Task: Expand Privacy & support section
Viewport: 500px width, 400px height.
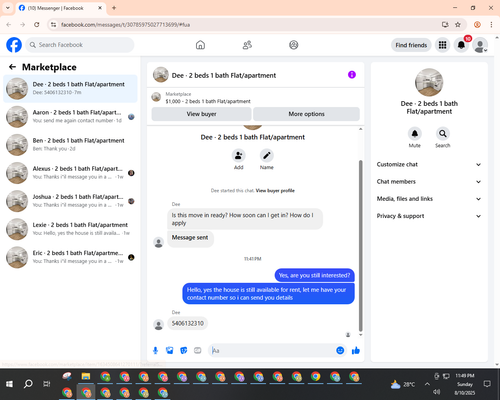Action: pos(429,216)
